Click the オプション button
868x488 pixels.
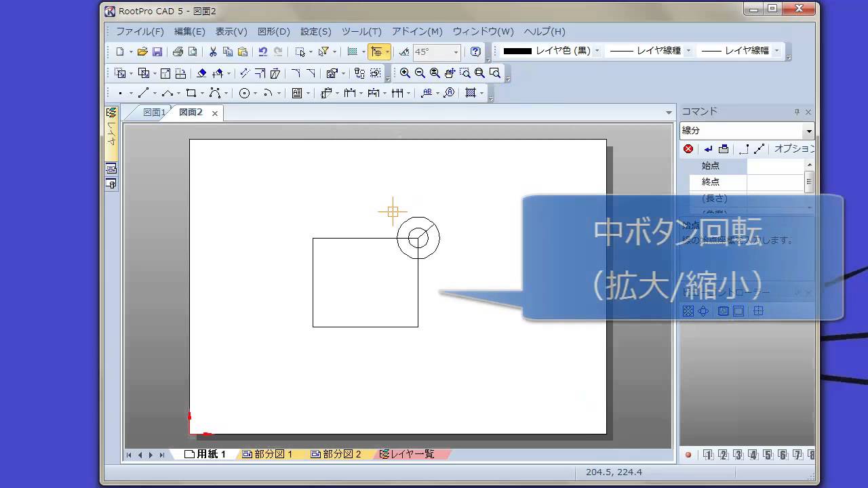[794, 148]
